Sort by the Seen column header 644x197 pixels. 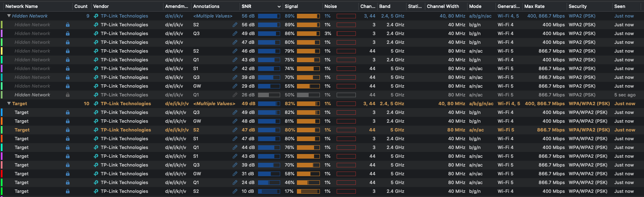(620, 7)
